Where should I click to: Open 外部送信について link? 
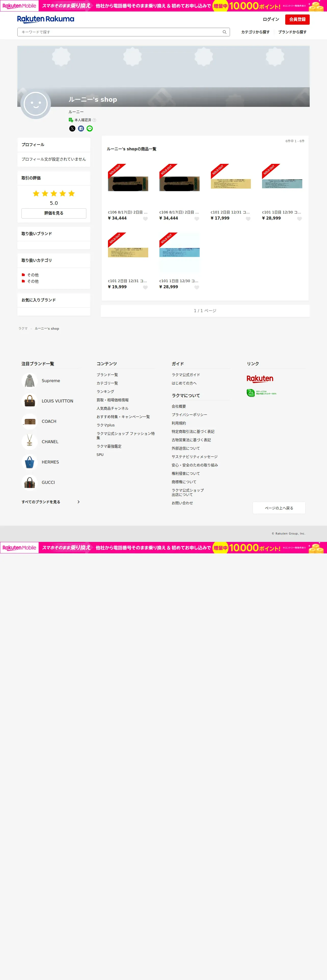pos(186,449)
